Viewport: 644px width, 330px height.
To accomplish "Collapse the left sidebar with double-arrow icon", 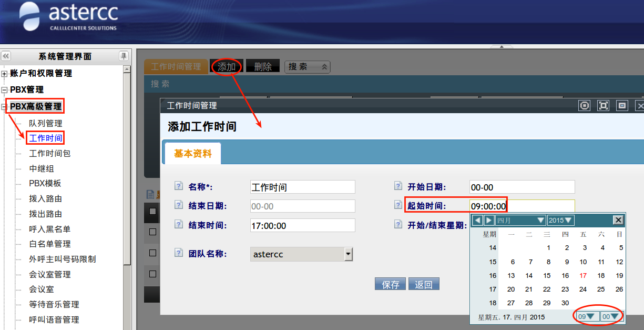I will (x=6, y=56).
